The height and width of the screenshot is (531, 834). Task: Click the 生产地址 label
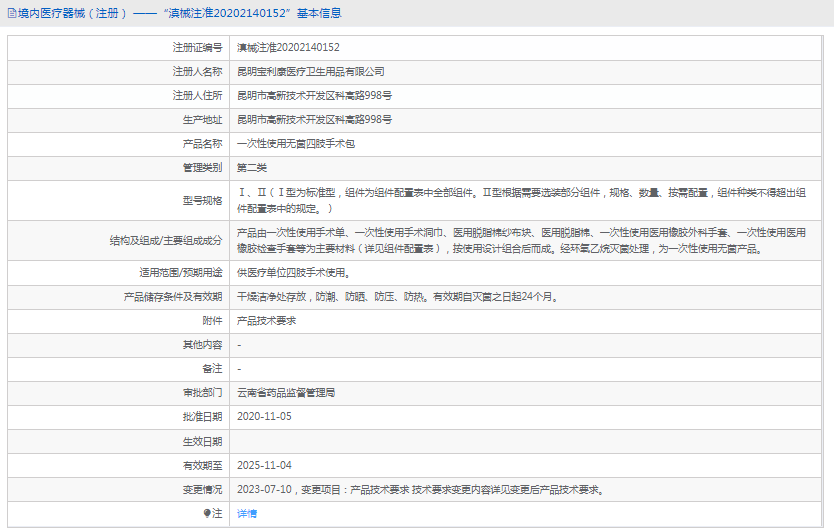pyautogui.click(x=202, y=120)
